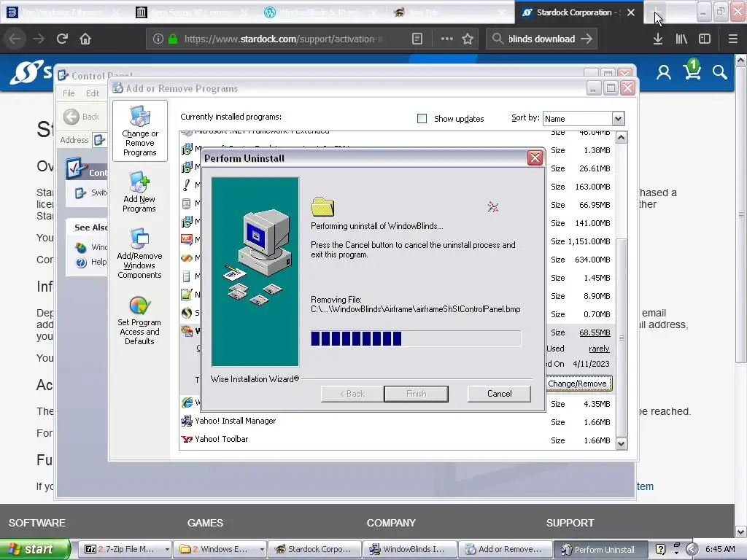The height and width of the screenshot is (560, 747).
Task: Select Change or Remove Programs
Action: (x=139, y=131)
